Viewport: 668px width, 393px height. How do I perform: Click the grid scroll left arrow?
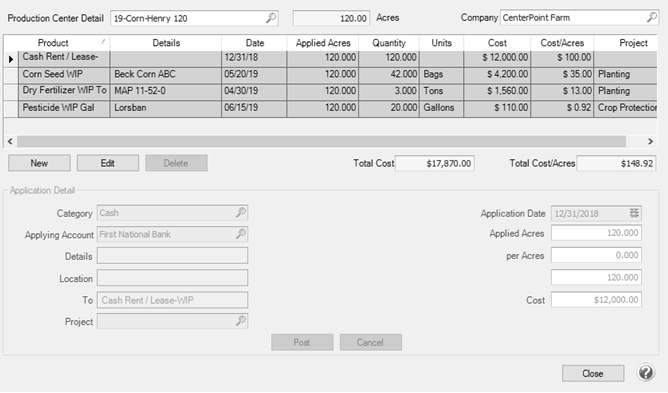[x=10, y=141]
